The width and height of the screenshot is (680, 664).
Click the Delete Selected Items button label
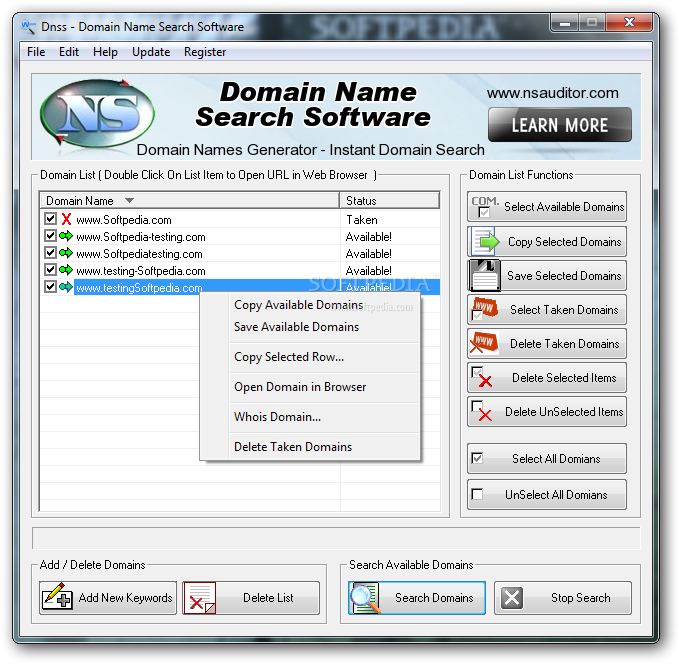[564, 377]
